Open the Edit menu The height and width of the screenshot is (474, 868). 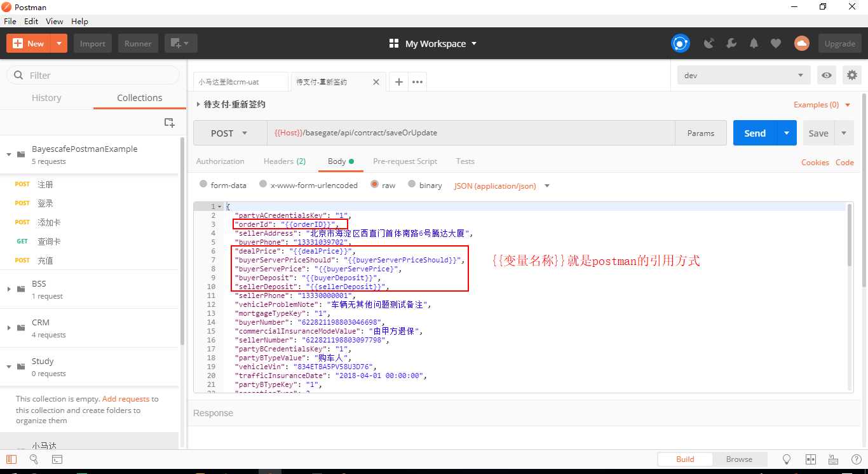(31, 21)
